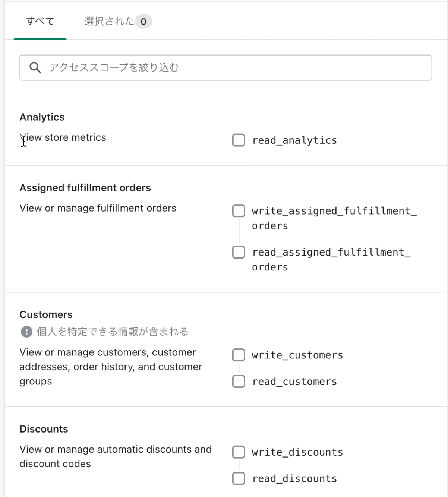This screenshot has width=448, height=497.
Task: Click the magnifying glass search icon
Action: pos(35,68)
